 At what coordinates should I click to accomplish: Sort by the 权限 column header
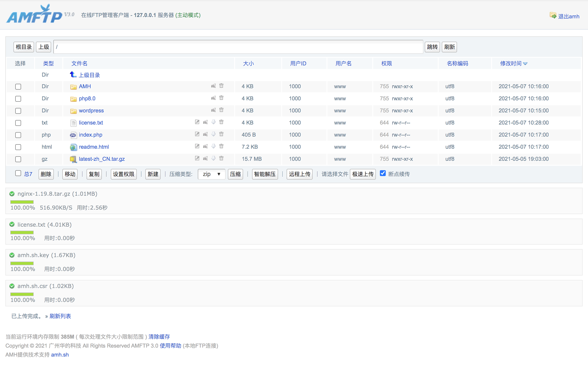[x=387, y=64]
